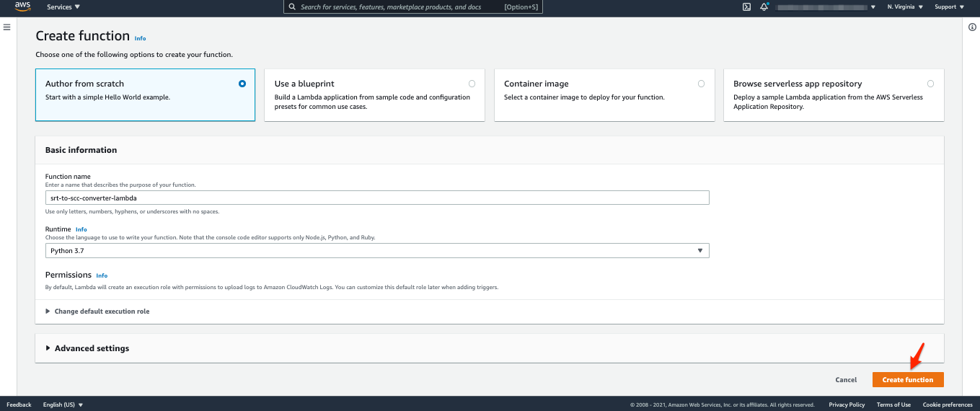The height and width of the screenshot is (411, 980).
Task: Select the Author from scratch option
Action: (x=145, y=94)
